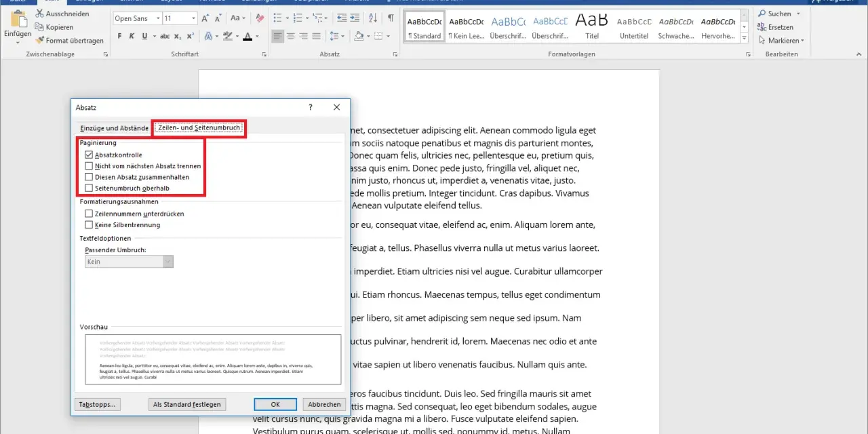Image resolution: width=868 pixels, height=434 pixels.
Task: Show paragraph marks pilcrow icon
Action: (391, 18)
